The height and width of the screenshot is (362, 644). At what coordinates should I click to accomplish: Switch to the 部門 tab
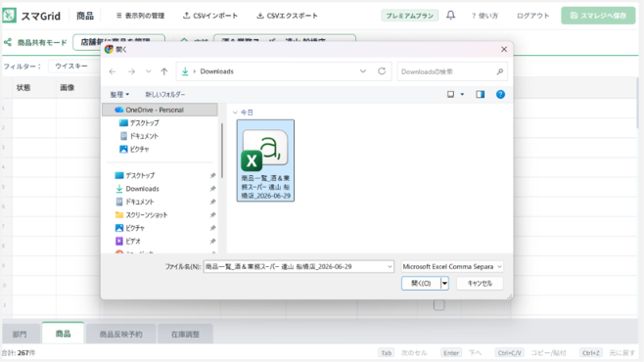[20, 334]
